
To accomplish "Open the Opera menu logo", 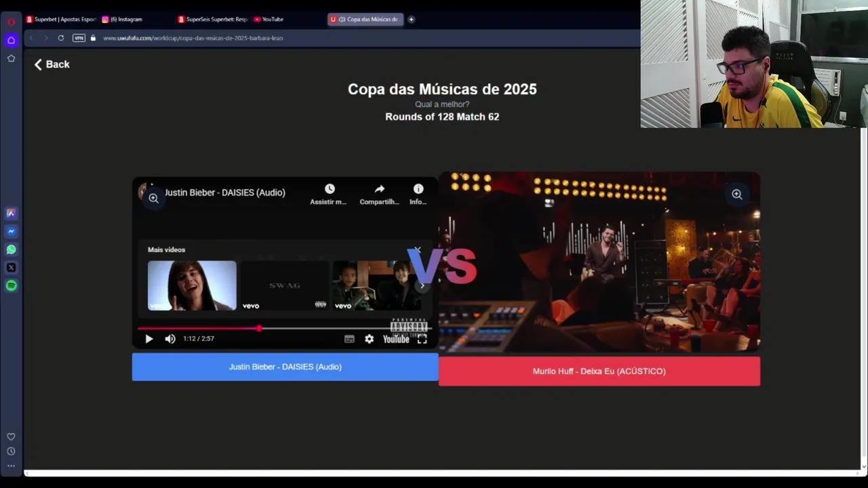I will pyautogui.click(x=11, y=22).
